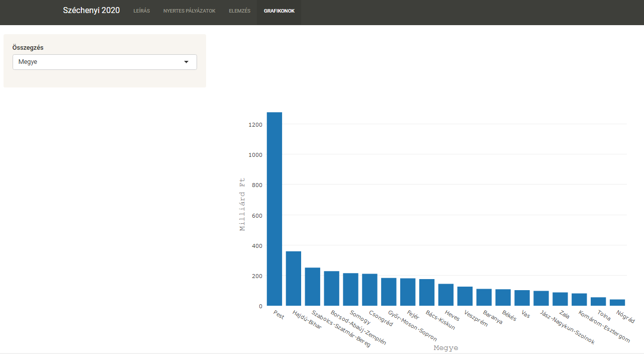The width and height of the screenshot is (644, 354).
Task: Click the Széchenyi 2020 brand link
Action: click(x=91, y=11)
